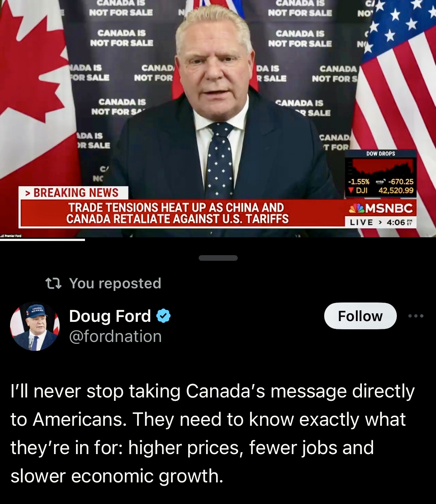Follow the Doug Ford account
436x504 pixels.
[360, 316]
